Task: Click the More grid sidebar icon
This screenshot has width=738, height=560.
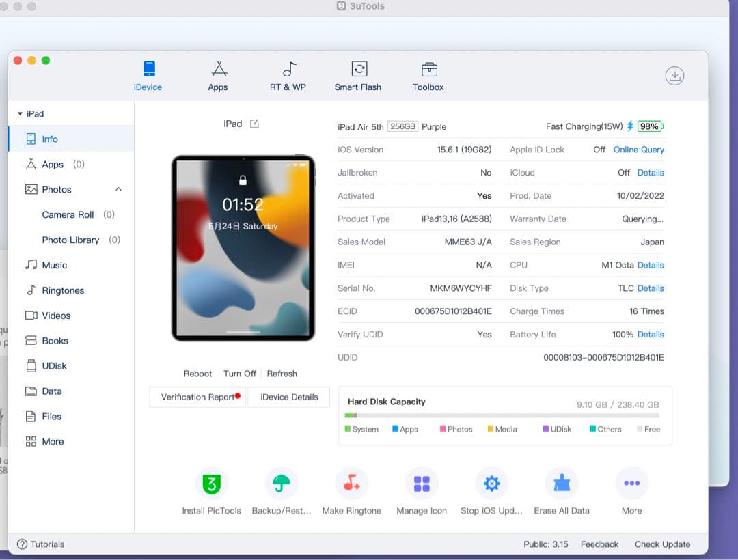Action: [x=31, y=441]
